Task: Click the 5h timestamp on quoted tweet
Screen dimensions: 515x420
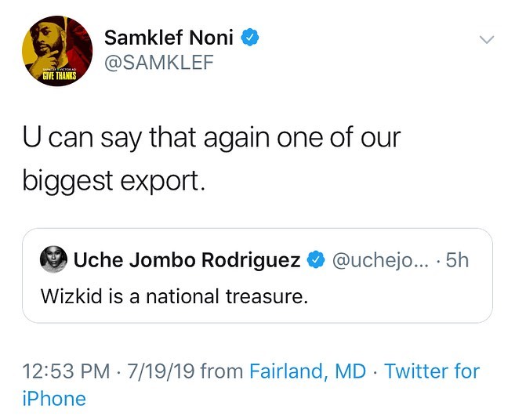Action: 456,260
